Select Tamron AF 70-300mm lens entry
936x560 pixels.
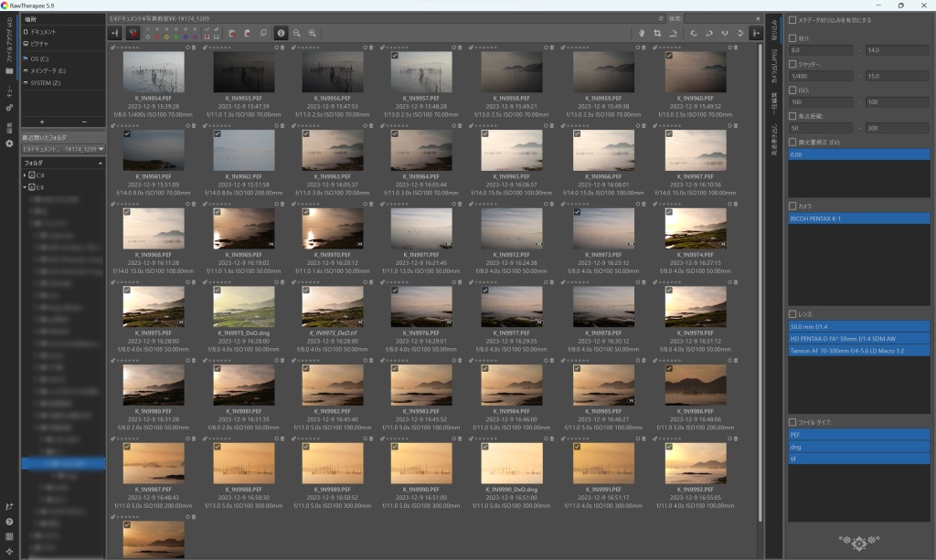[x=858, y=351]
